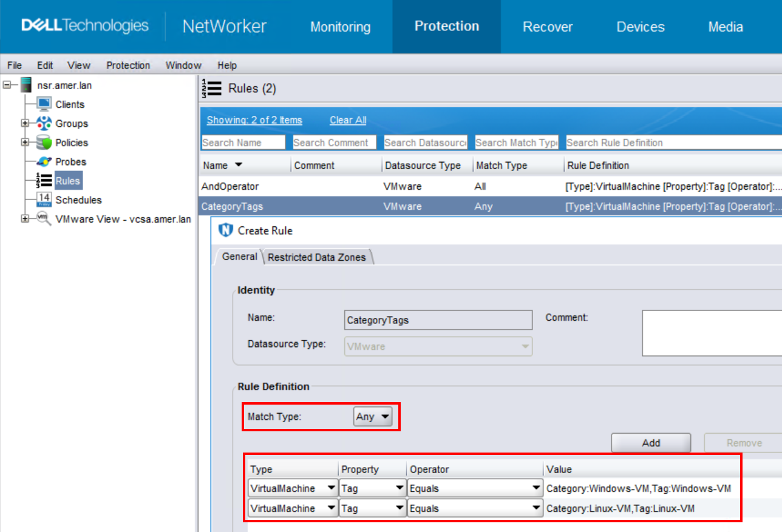Image resolution: width=782 pixels, height=532 pixels.
Task: Expand the Groups tree node
Action: [x=25, y=123]
